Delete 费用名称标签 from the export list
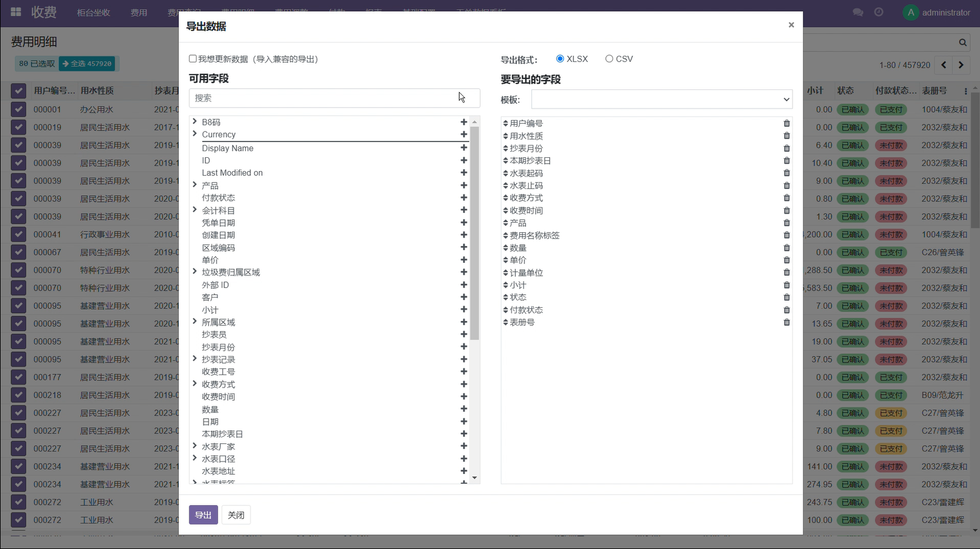Image resolution: width=980 pixels, height=549 pixels. [x=787, y=235]
